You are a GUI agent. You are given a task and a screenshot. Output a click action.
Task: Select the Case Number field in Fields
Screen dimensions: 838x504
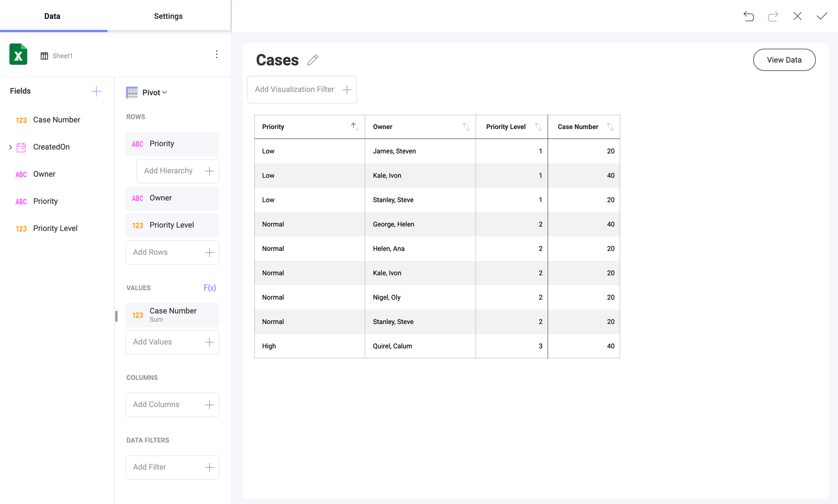[57, 120]
